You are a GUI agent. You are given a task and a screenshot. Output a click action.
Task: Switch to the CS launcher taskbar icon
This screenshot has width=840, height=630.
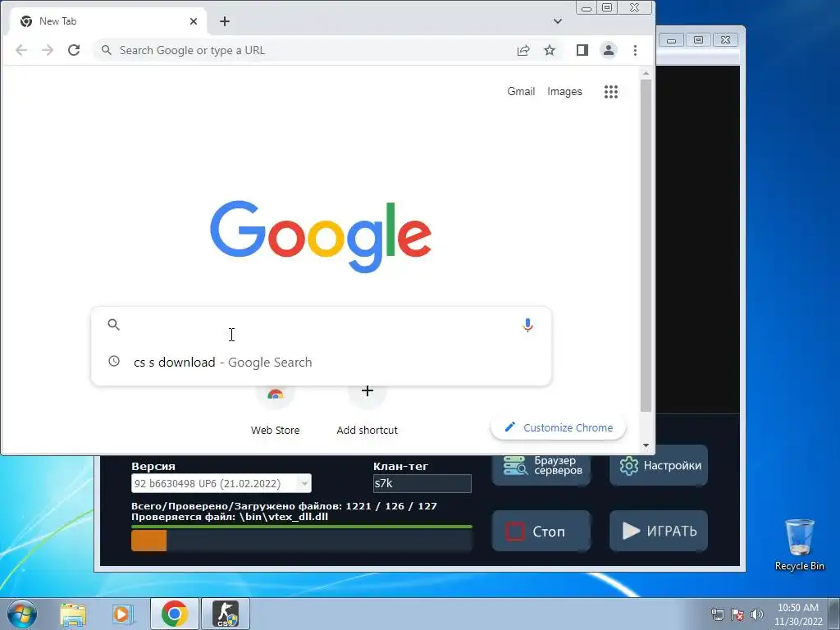coord(226,614)
